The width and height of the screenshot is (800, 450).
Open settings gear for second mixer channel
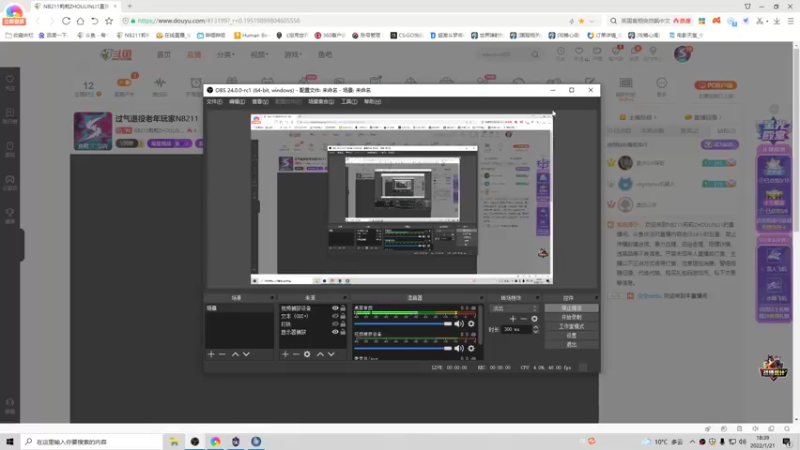click(471, 348)
